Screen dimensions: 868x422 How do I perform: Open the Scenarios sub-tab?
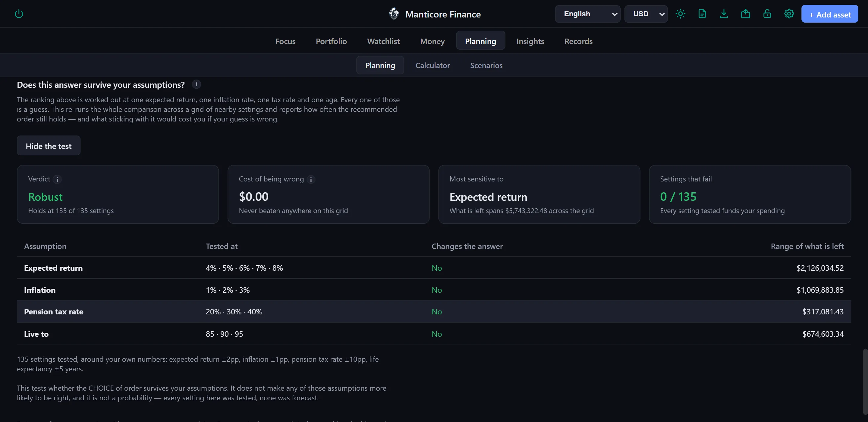(486, 65)
